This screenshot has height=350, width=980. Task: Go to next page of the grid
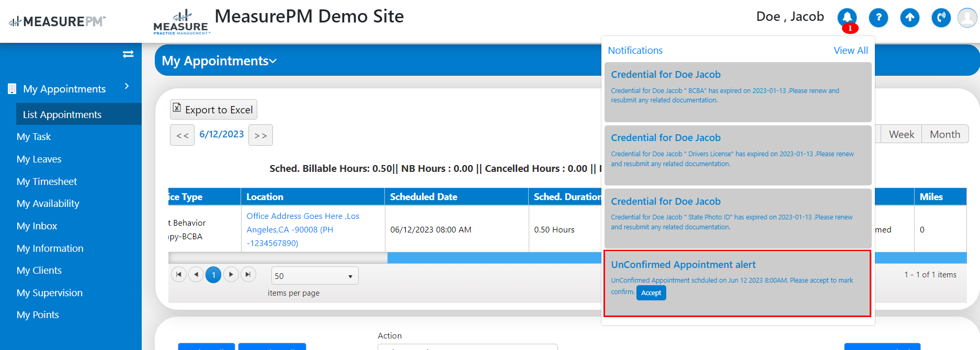click(x=231, y=274)
